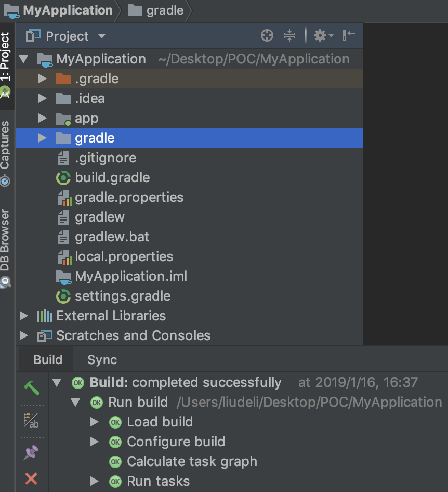Viewport: 448px width, 492px height.
Task: Click the Collapse All icon
Action: click(x=289, y=36)
